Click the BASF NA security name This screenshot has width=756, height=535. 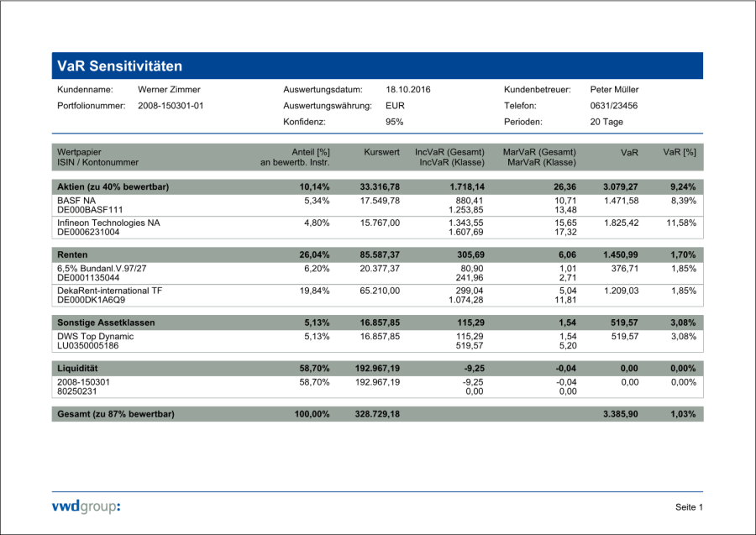point(76,202)
